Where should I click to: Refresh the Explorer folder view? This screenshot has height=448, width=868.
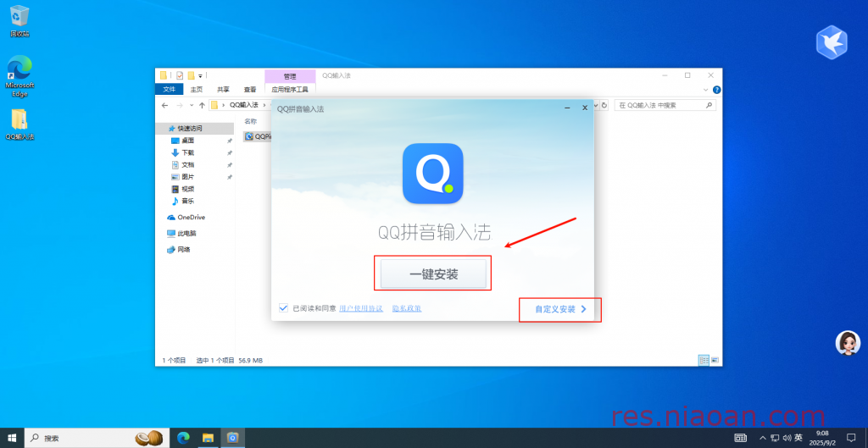click(x=604, y=105)
